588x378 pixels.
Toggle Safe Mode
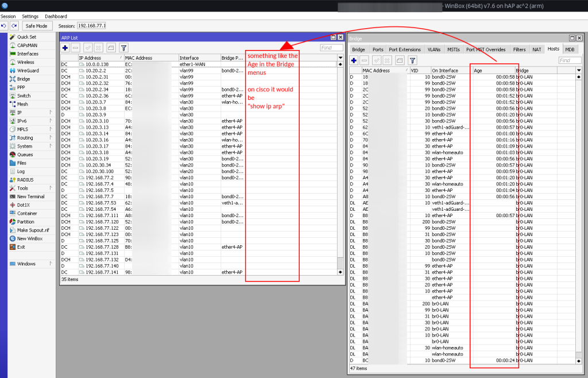37,25
